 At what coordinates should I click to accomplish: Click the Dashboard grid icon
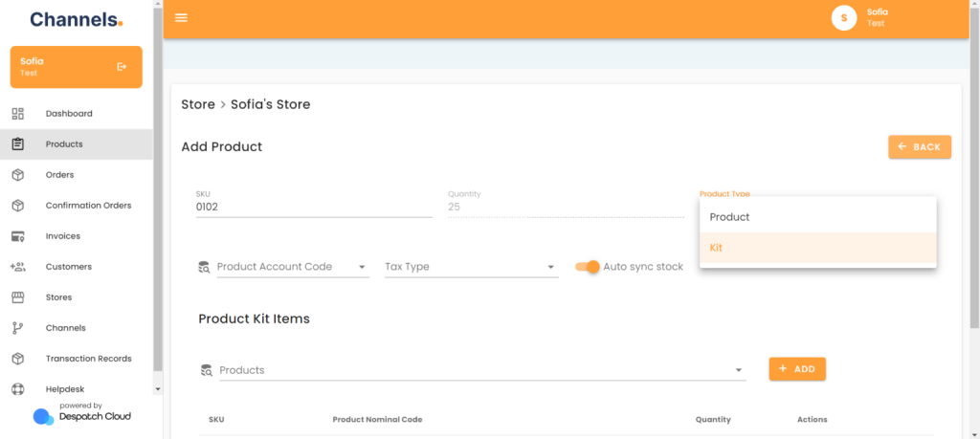coord(18,114)
